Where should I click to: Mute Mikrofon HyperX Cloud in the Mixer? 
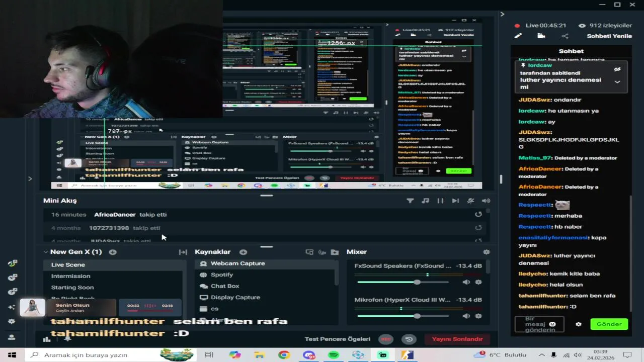[x=466, y=316]
